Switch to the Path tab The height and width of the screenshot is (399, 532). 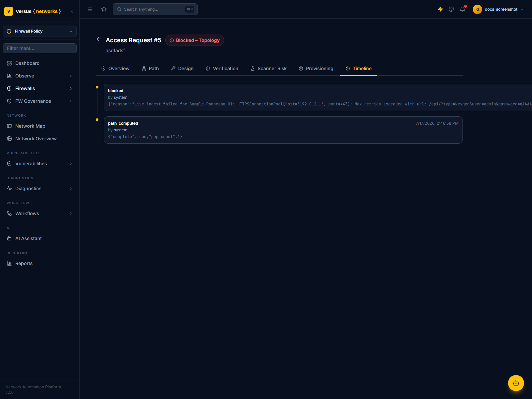pos(150,68)
